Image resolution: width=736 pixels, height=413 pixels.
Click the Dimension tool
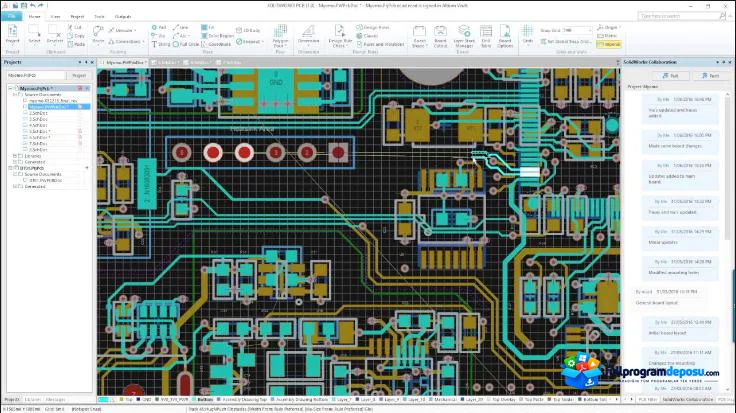pyautogui.click(x=308, y=36)
